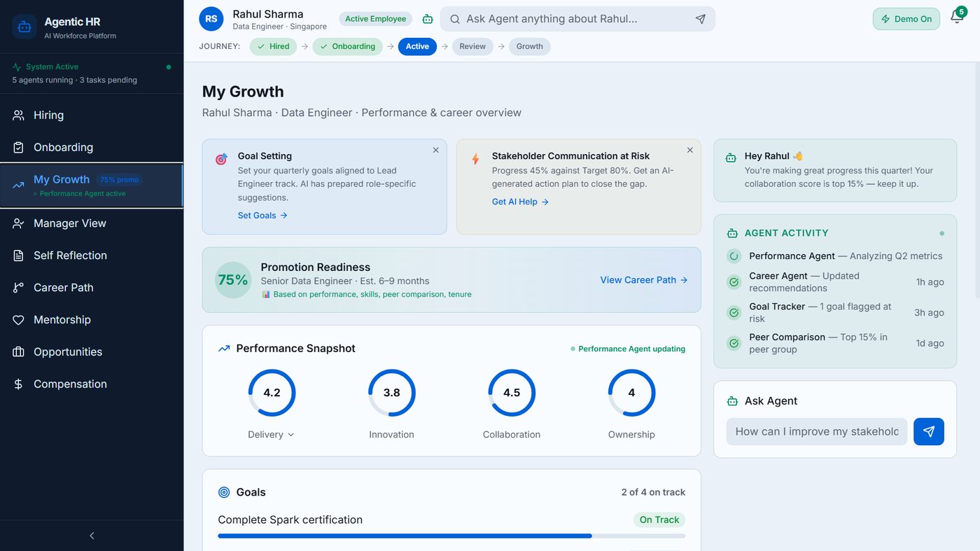980x551 pixels.
Task: Click the Onboarding clipboard icon
Action: coord(18,148)
